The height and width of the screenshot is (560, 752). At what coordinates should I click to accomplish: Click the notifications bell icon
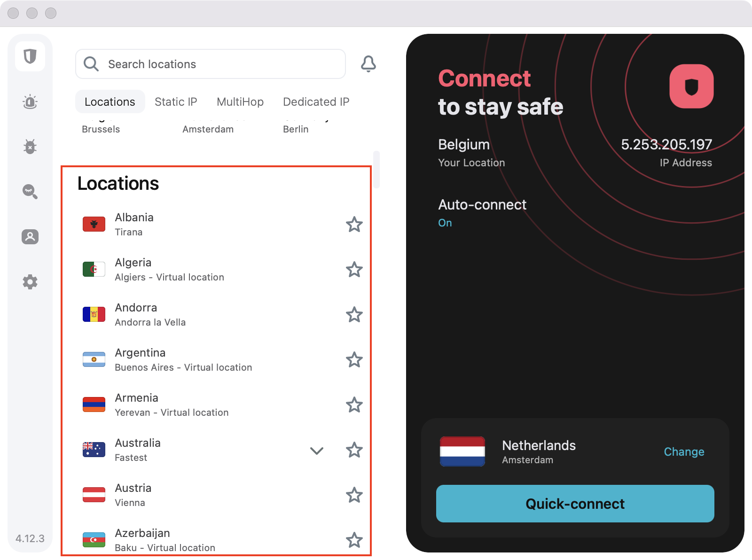(368, 64)
